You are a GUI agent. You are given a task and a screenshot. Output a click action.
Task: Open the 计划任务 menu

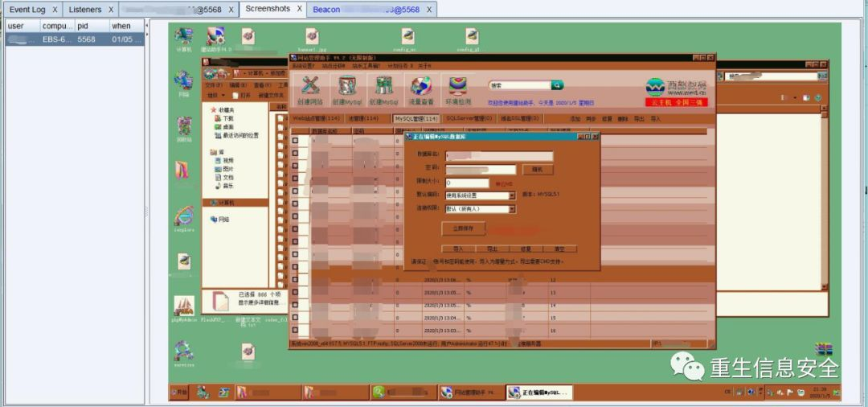coord(399,66)
